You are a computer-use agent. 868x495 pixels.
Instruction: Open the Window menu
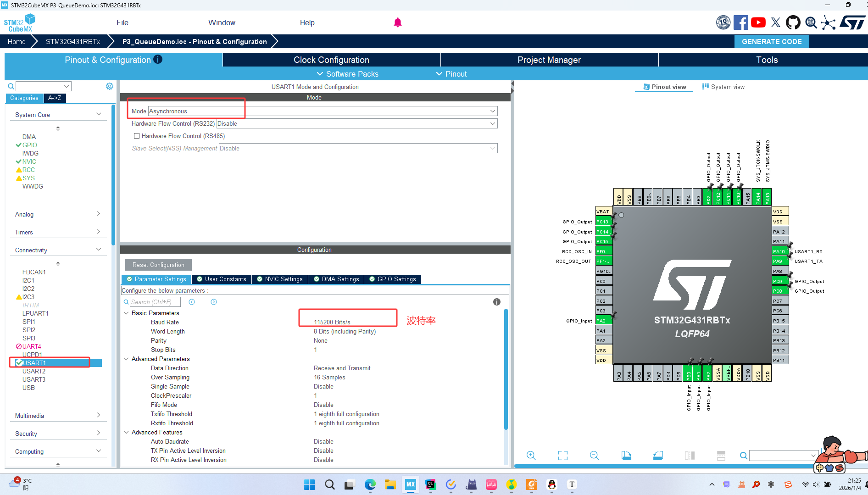[222, 22]
